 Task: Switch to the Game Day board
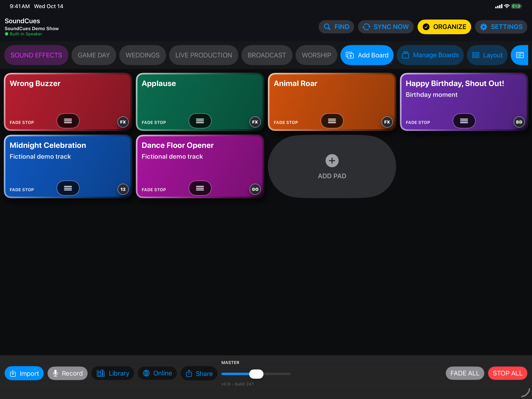pos(94,55)
